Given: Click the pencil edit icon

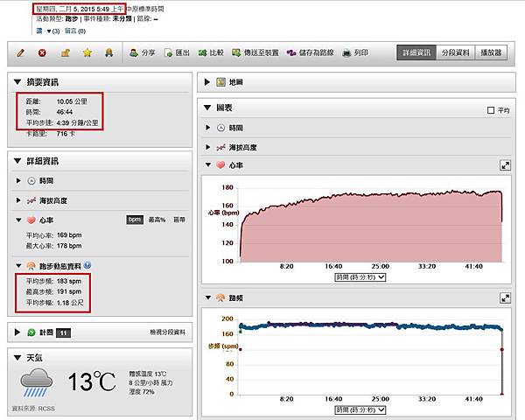Looking at the screenshot, I should (x=21, y=52).
